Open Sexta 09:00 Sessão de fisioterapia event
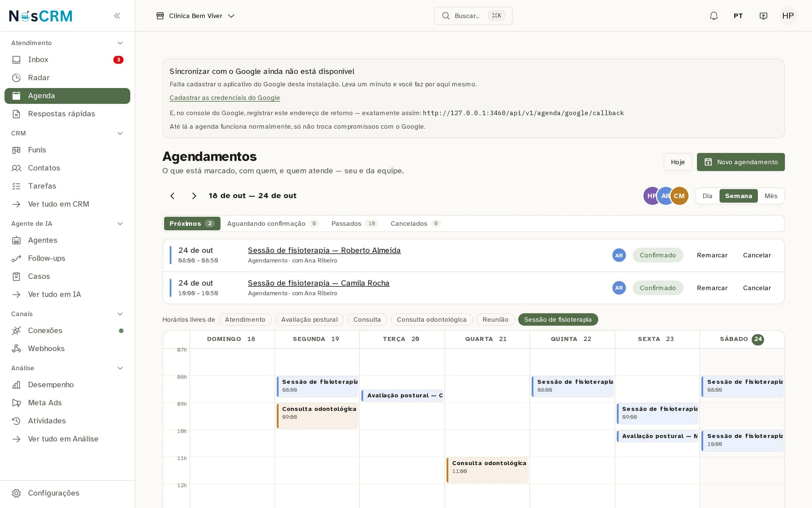The image size is (812, 508). [x=657, y=414]
